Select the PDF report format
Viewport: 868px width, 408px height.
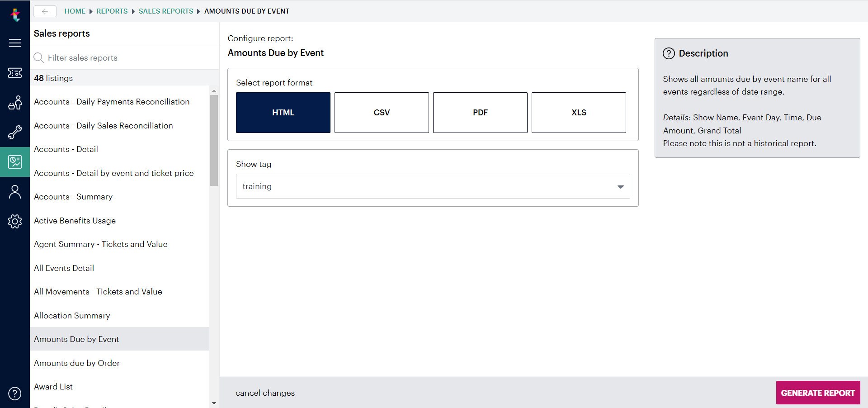(480, 113)
